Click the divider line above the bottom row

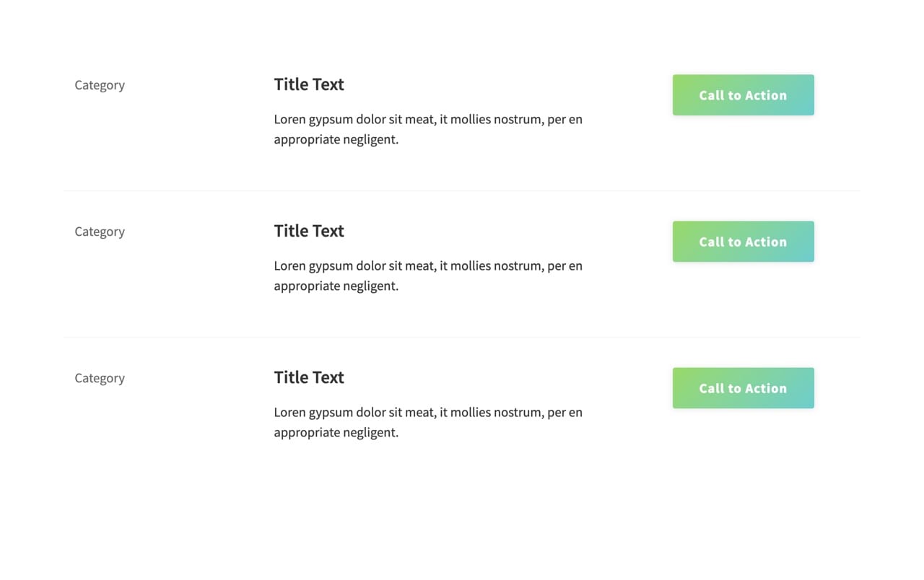click(462, 337)
